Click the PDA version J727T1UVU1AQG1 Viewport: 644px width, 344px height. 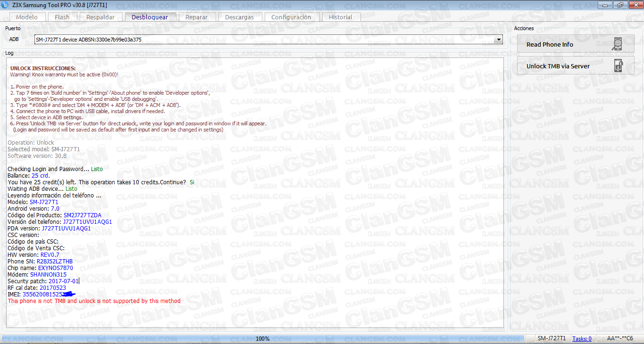tap(67, 228)
